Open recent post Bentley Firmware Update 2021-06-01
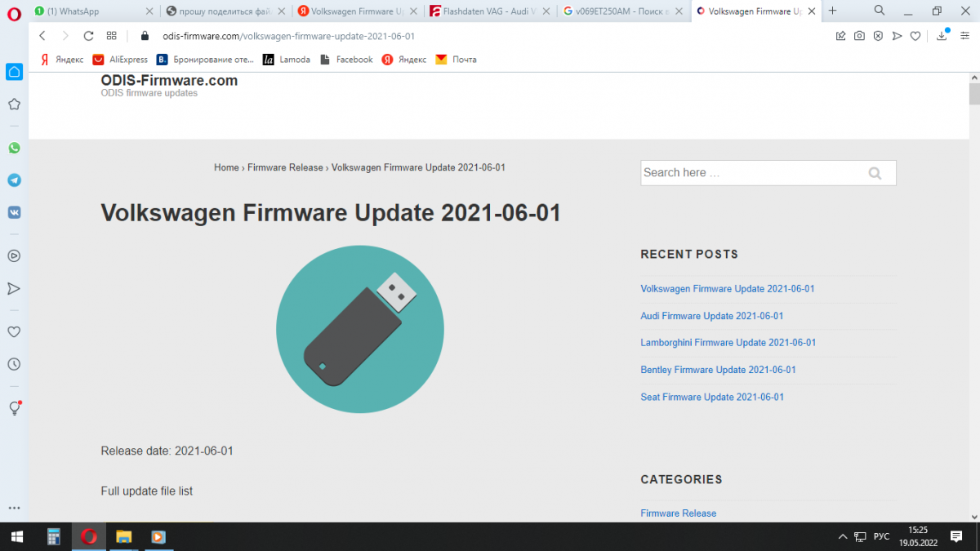This screenshot has width=980, height=551. [x=719, y=370]
